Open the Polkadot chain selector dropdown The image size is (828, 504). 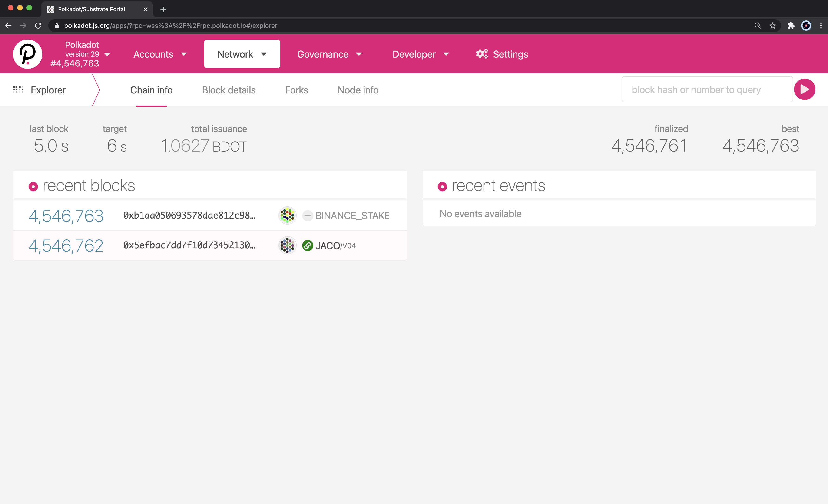point(107,54)
